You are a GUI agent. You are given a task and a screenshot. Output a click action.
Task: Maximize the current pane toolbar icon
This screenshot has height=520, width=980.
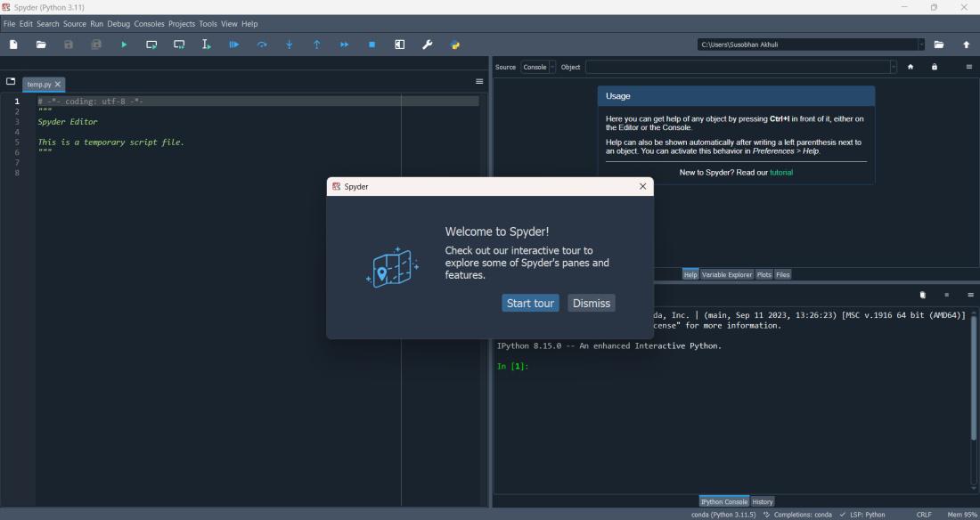(x=400, y=45)
